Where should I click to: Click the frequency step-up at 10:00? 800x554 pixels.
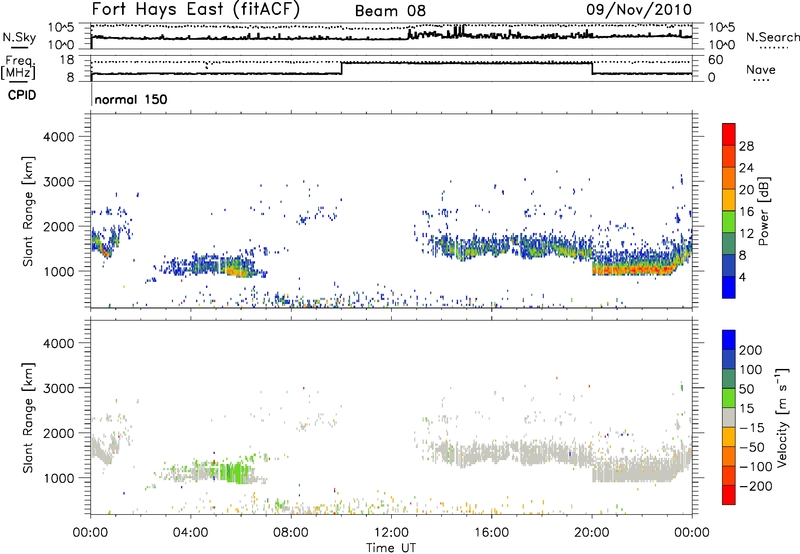click(x=341, y=68)
